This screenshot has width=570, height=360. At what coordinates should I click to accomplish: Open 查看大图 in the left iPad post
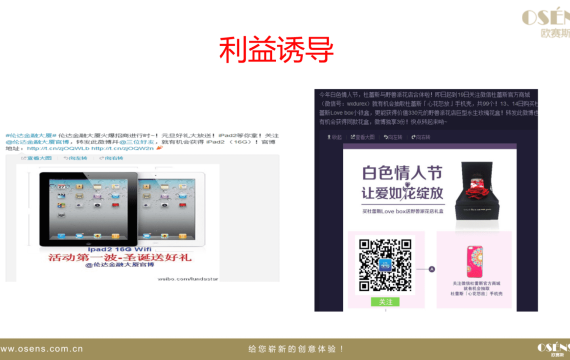(x=37, y=158)
